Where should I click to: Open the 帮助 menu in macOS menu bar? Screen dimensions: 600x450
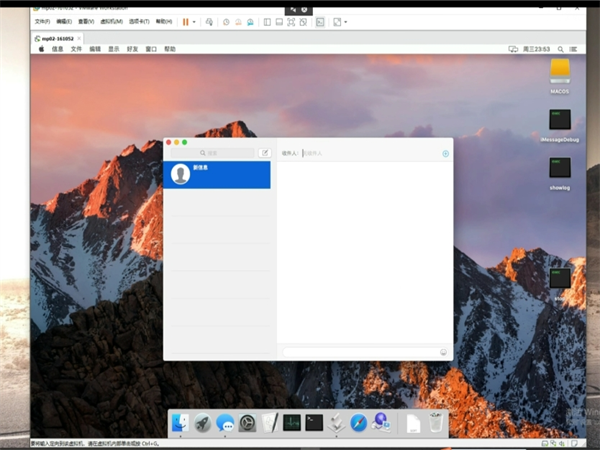pyautogui.click(x=169, y=48)
